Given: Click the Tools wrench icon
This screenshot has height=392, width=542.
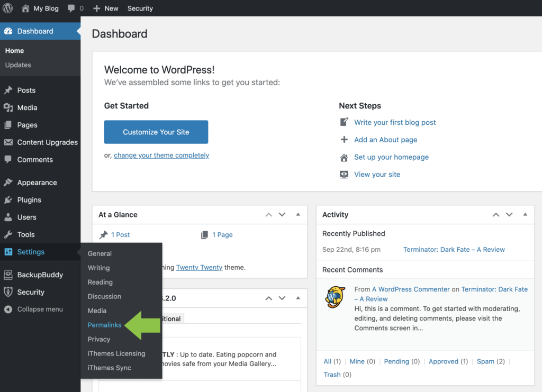Looking at the screenshot, I should (x=8, y=235).
